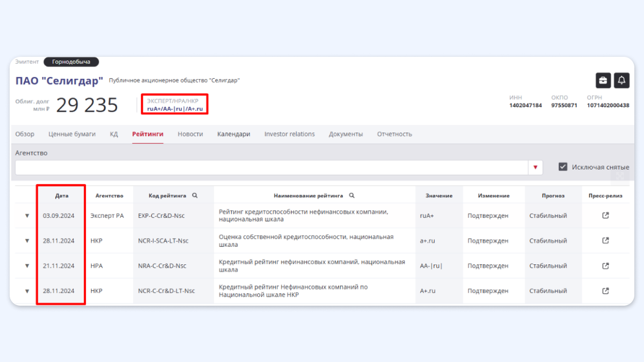Viewport: 644px width, 362px height.
Task: Click the Изменение column header
Action: [x=494, y=196]
